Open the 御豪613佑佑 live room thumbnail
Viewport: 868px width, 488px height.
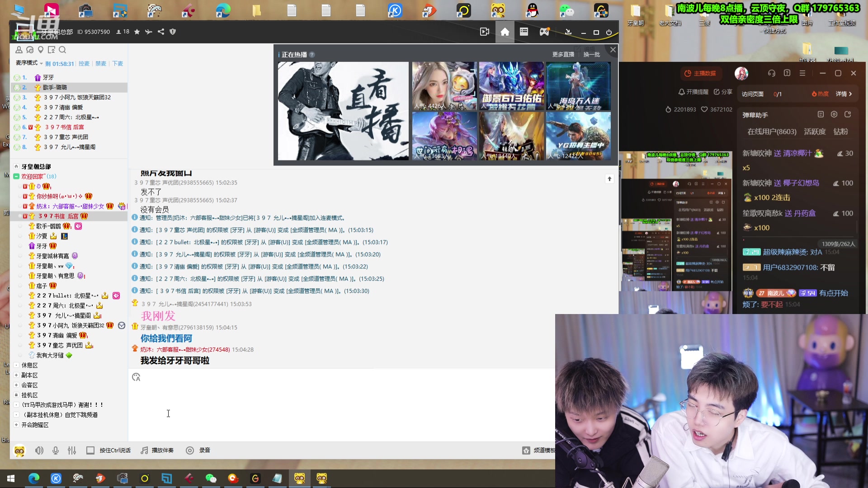(511, 86)
